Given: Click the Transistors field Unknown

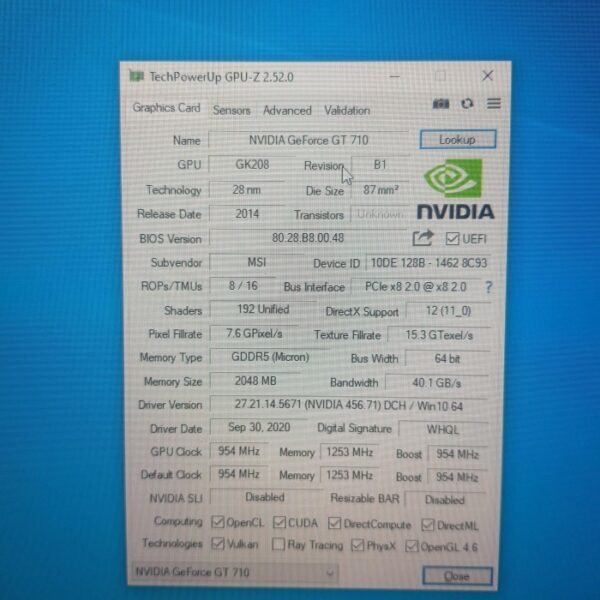Looking at the screenshot, I should click(x=379, y=214).
